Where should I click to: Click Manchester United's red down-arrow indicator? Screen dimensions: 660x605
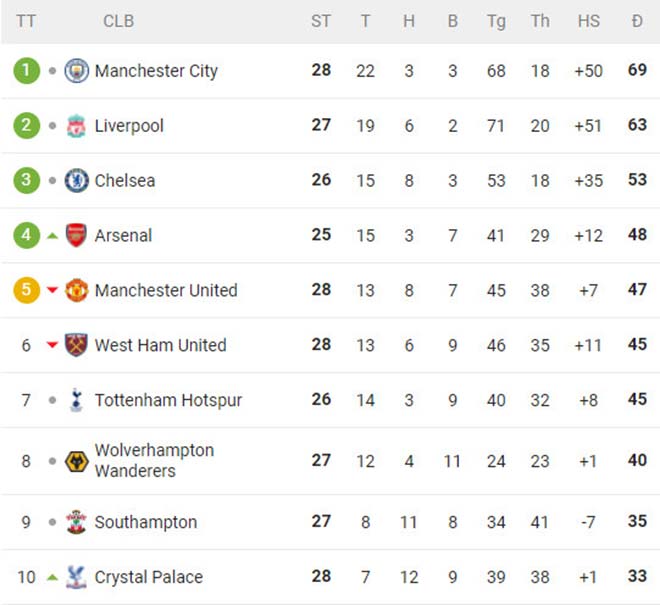[52, 291]
